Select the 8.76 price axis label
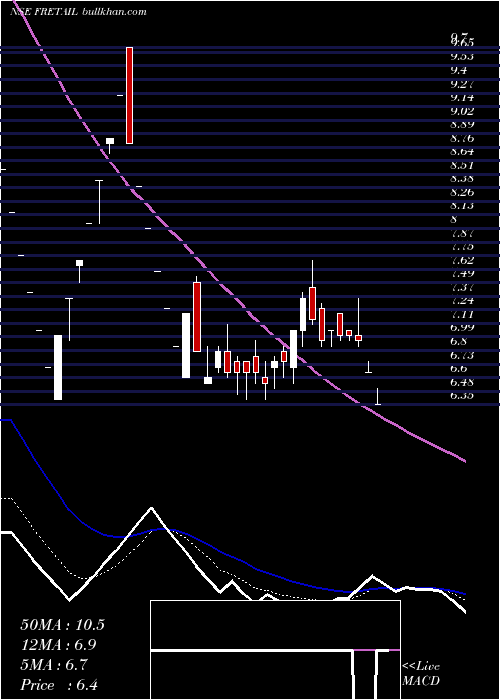500x700 pixels. click(x=462, y=138)
